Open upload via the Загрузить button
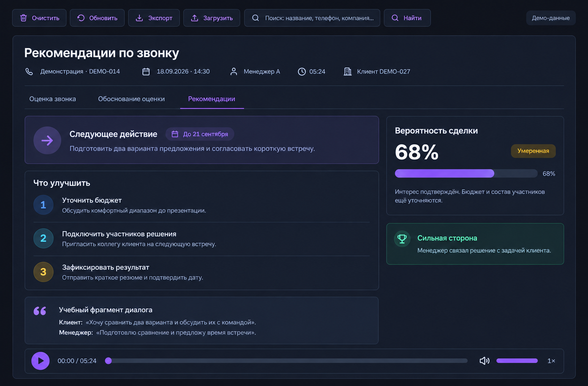Image resolution: width=588 pixels, height=386 pixels. [212, 18]
